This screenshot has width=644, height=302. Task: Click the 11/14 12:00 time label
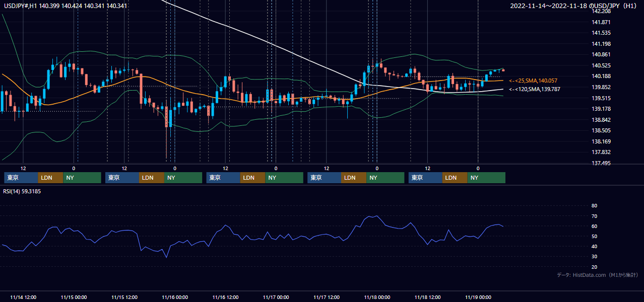pos(23,297)
